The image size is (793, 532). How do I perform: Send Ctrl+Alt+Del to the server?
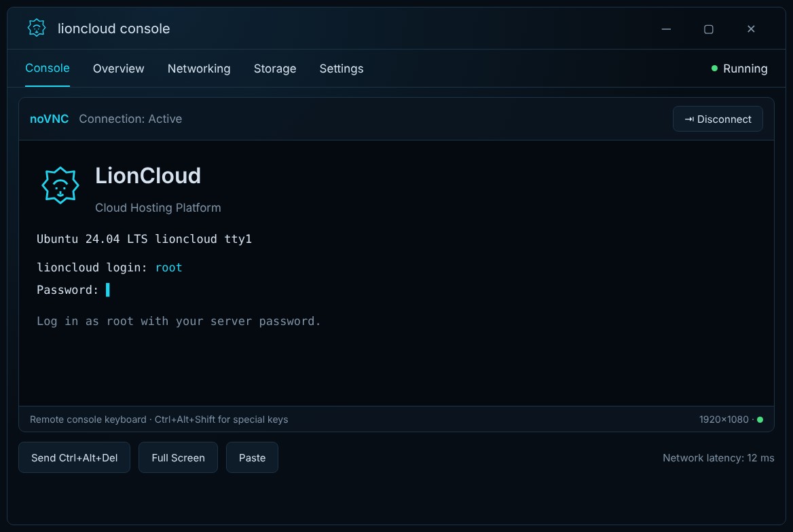point(75,457)
